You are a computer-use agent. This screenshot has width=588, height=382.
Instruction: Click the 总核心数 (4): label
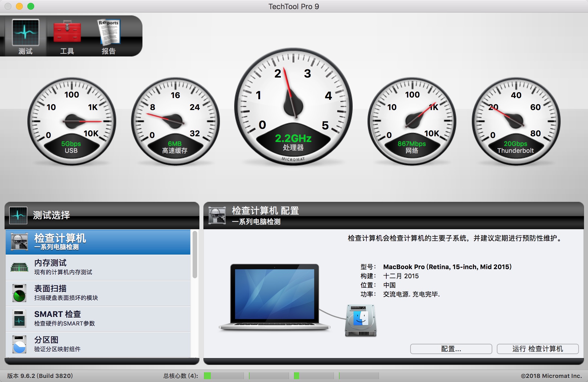[x=181, y=376]
